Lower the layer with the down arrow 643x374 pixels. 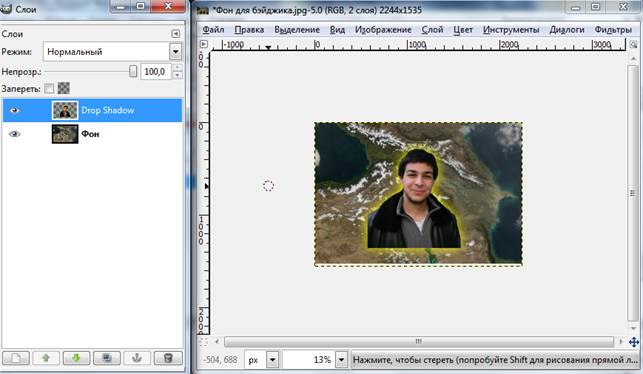tap(76, 358)
